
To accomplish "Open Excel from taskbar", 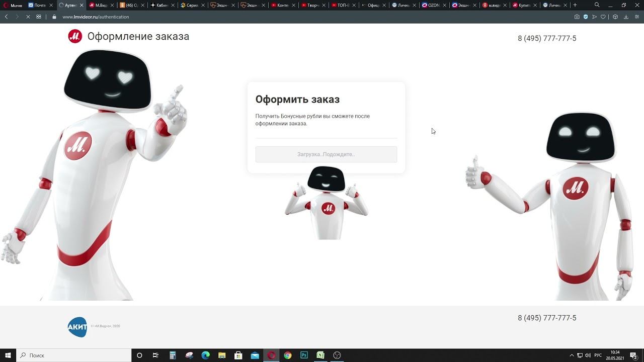I will click(320, 355).
